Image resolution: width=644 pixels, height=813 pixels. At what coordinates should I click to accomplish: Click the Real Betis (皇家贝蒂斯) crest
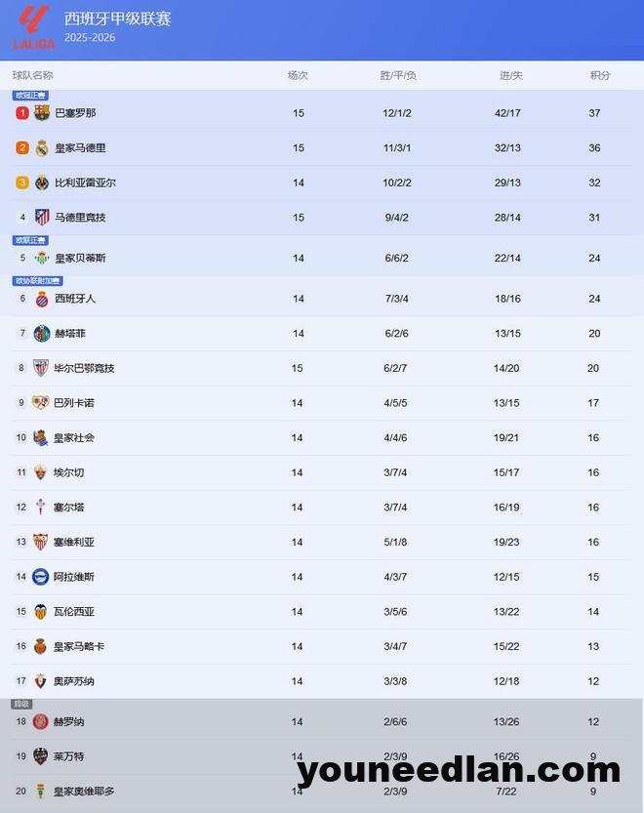[42, 259]
